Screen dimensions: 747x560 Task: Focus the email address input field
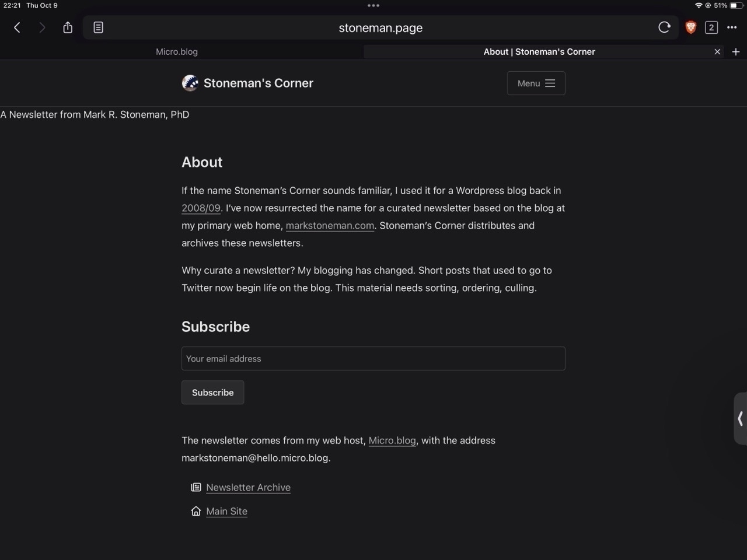(x=373, y=359)
